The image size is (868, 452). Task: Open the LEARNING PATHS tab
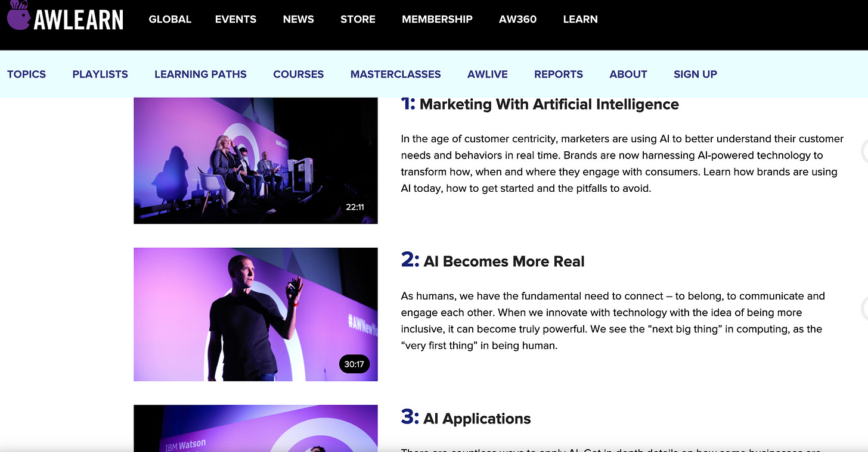point(200,74)
